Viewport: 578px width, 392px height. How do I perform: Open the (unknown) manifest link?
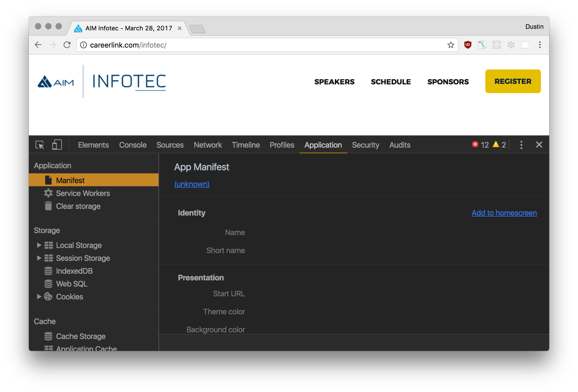(x=192, y=184)
